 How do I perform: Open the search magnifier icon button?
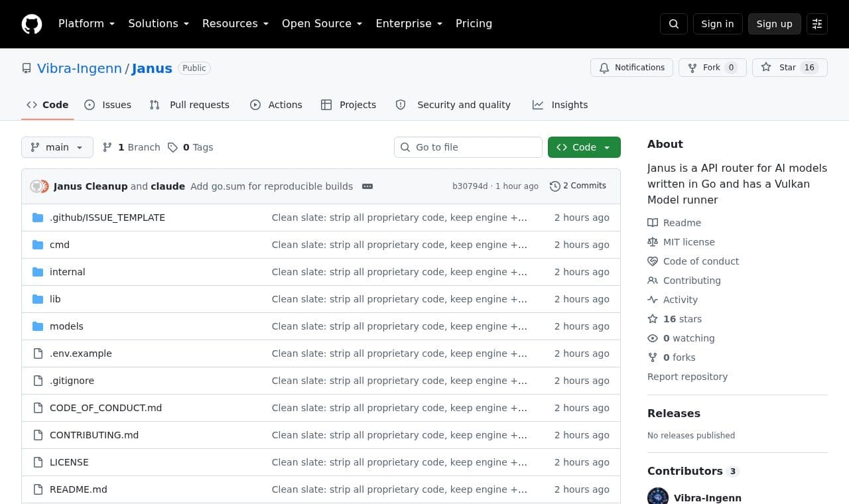(674, 24)
